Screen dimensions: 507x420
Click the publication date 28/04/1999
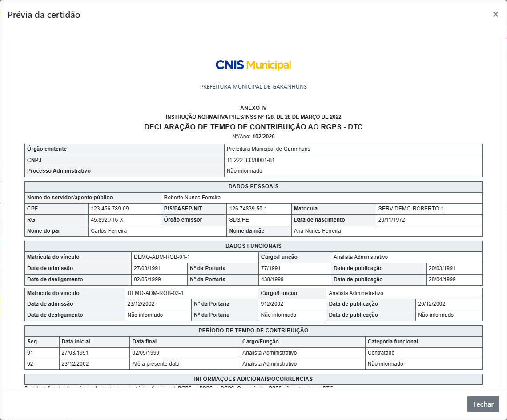tap(442, 279)
